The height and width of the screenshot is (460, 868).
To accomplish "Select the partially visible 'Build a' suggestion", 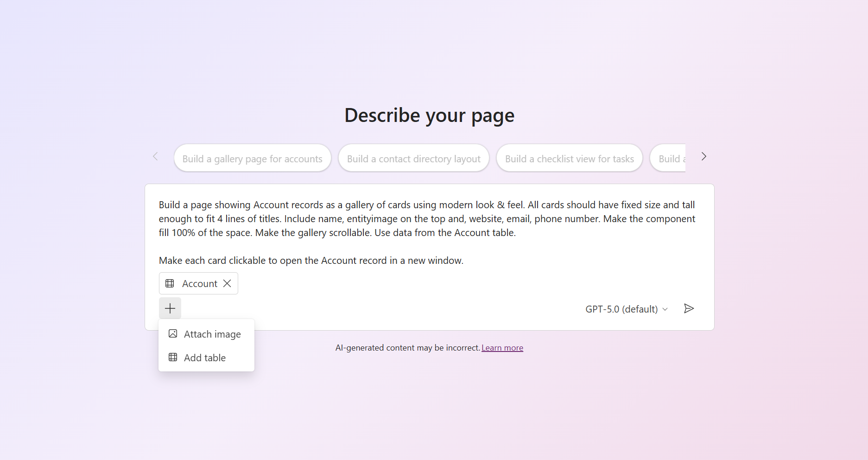I will pyautogui.click(x=669, y=159).
